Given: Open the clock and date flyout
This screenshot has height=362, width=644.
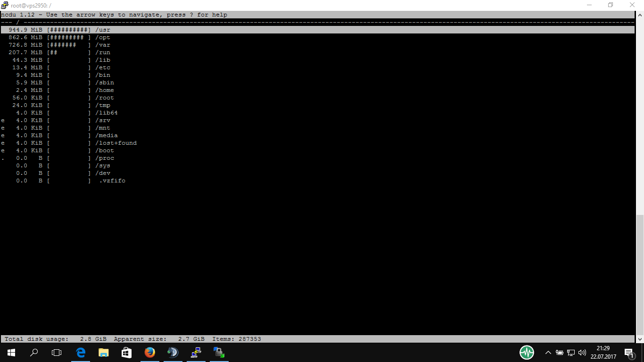Looking at the screenshot, I should (x=603, y=352).
